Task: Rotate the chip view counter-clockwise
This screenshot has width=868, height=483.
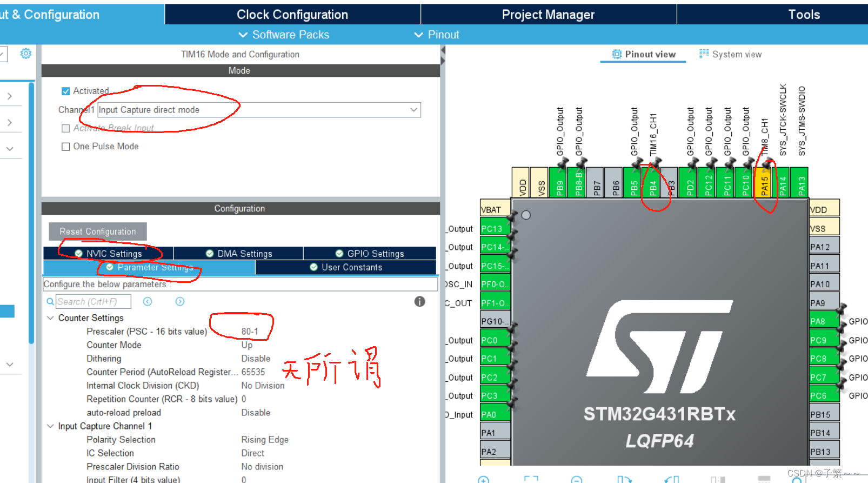Action: [671, 479]
